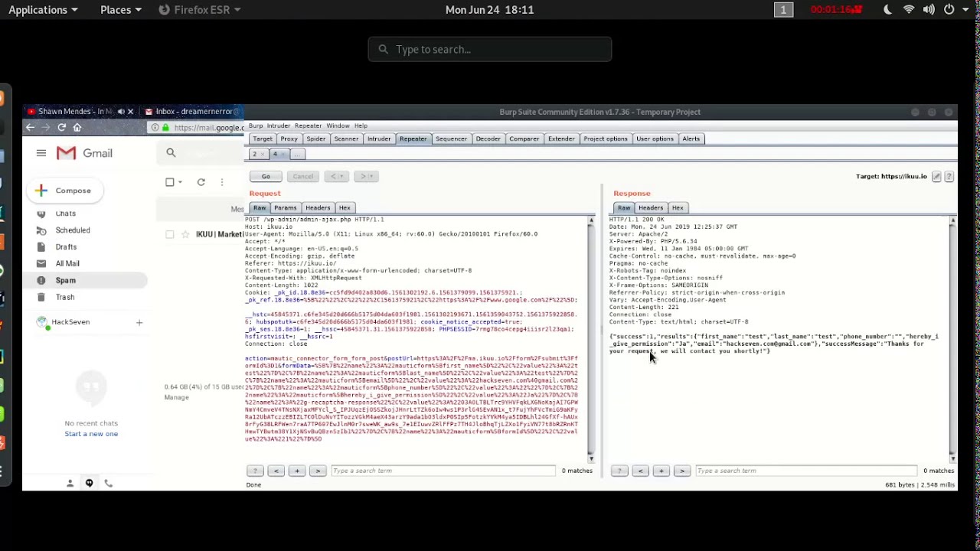980x551 pixels.
Task: Open Hangouts phone calls icon
Action: pos(108,484)
